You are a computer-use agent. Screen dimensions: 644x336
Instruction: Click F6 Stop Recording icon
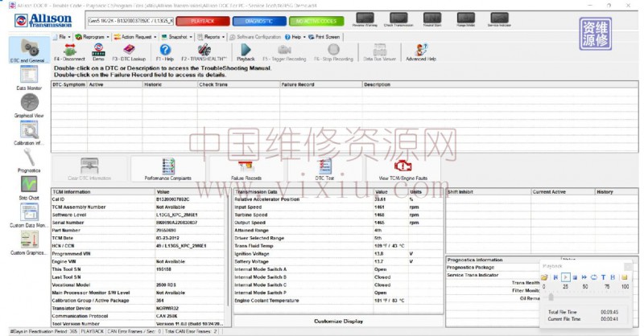(333, 52)
